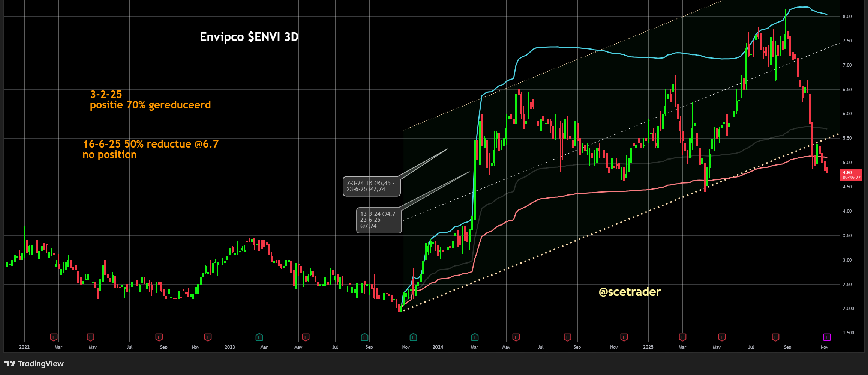Select the red earnings marker after Nov 2024

point(624,337)
